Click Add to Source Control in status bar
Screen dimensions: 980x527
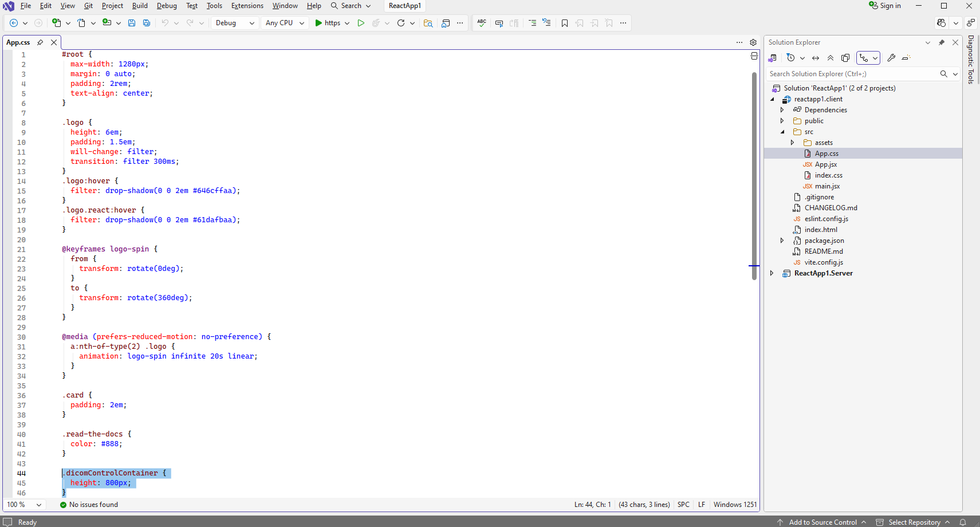pyautogui.click(x=822, y=522)
